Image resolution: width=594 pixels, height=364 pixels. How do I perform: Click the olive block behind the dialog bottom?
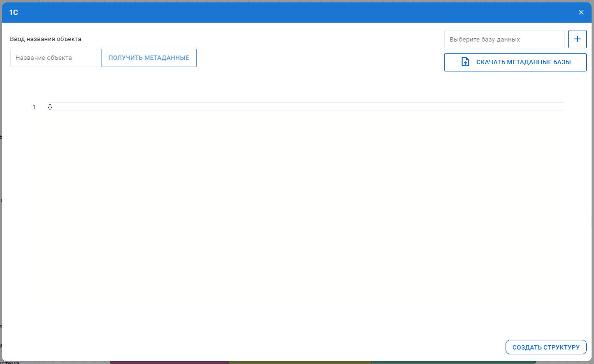point(300,362)
